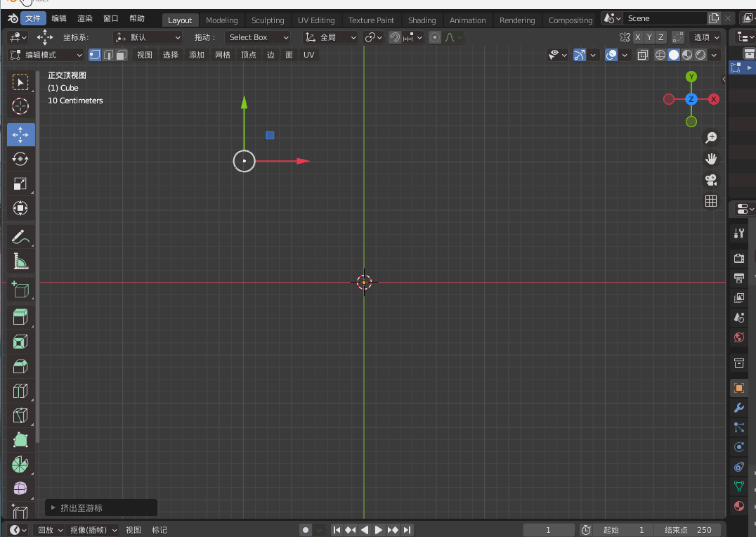Select the Poly Build tool
This screenshot has height=537, width=756.
[20, 441]
